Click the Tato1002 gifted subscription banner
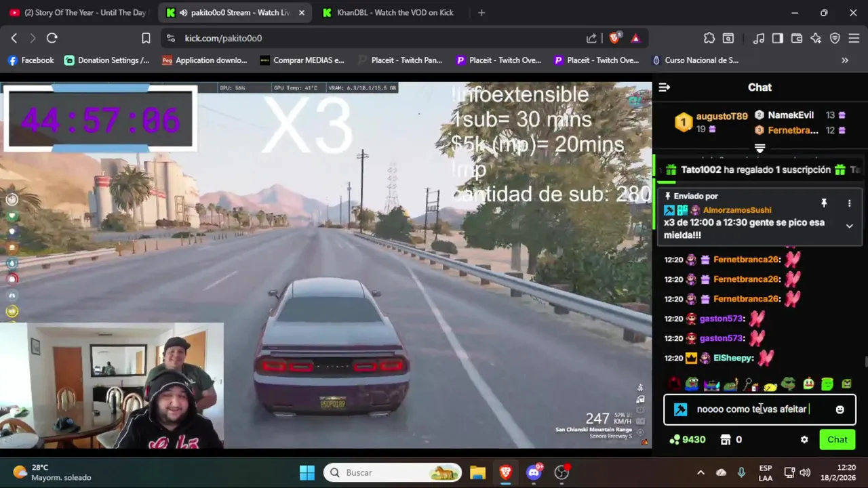868x488 pixels. pos(759,170)
